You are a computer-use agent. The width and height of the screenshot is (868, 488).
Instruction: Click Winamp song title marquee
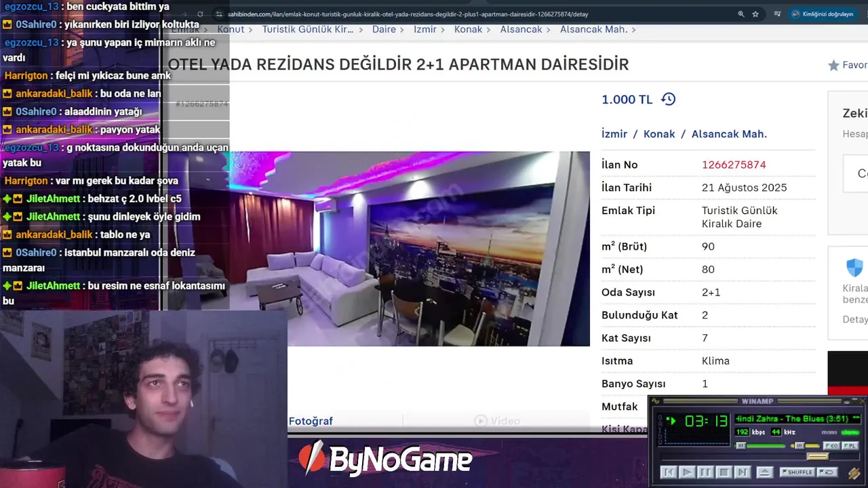(x=797, y=419)
